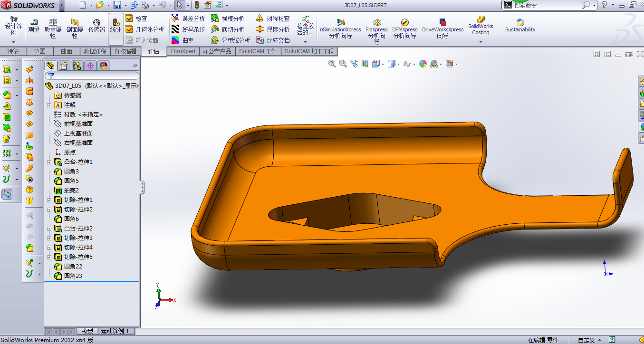Expand the 凸台-拉伸2 feature node
This screenshot has height=344, width=644.
tap(49, 229)
